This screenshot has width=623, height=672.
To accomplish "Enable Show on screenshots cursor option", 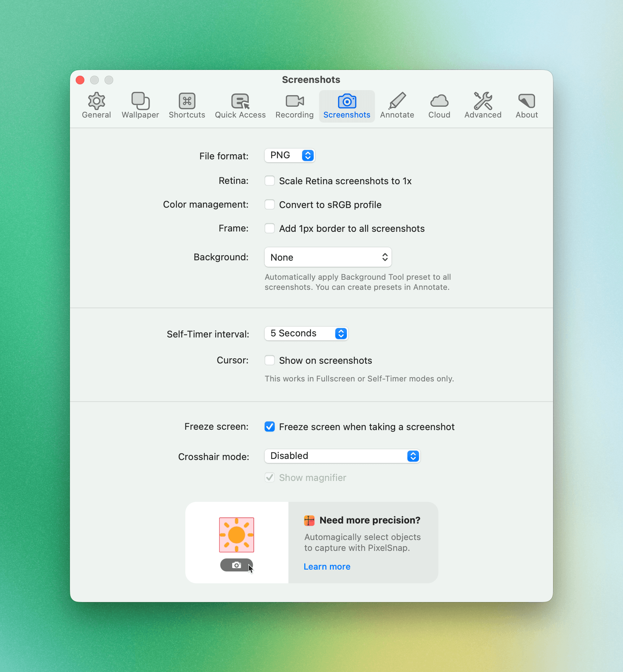I will (270, 360).
